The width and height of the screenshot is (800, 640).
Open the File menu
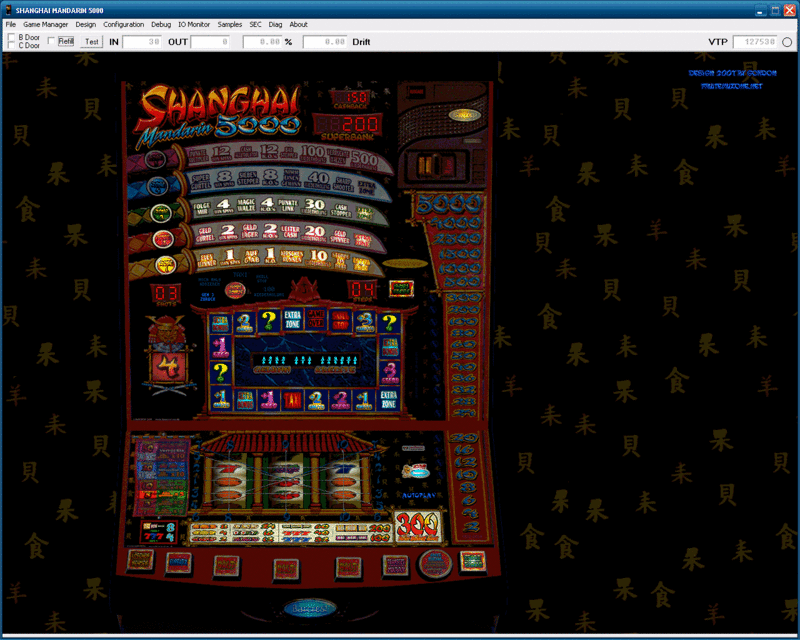tap(11, 24)
